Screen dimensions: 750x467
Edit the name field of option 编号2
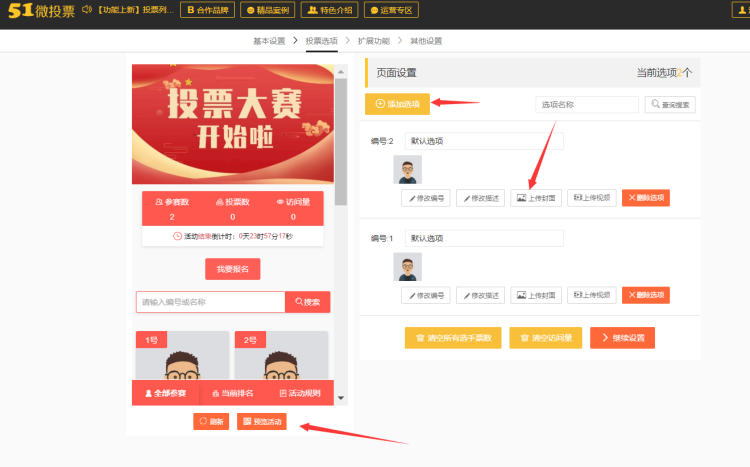(484, 141)
